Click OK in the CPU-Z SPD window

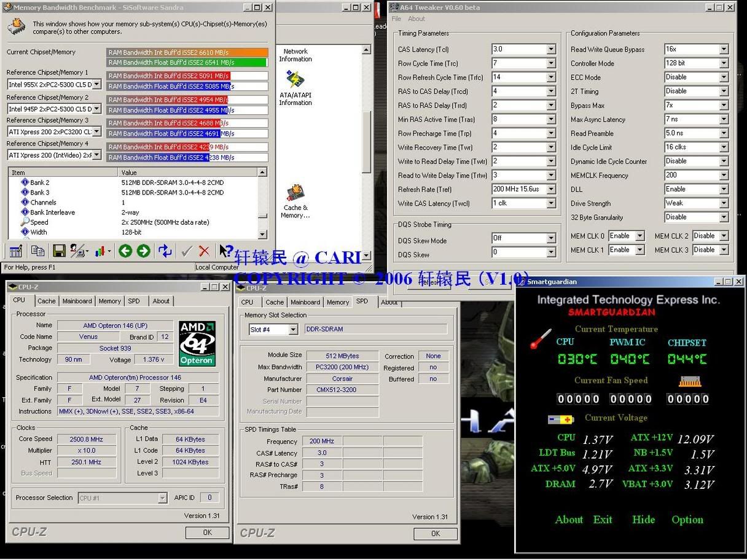point(436,534)
